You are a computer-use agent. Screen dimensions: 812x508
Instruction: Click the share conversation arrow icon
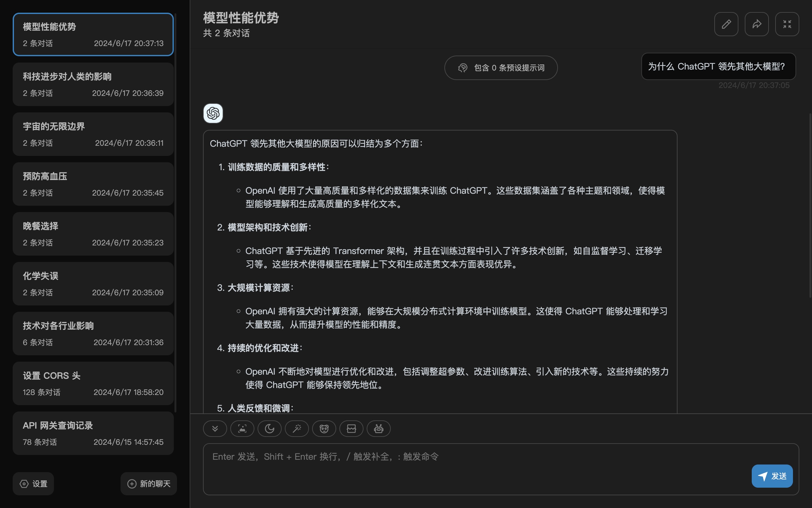756,24
